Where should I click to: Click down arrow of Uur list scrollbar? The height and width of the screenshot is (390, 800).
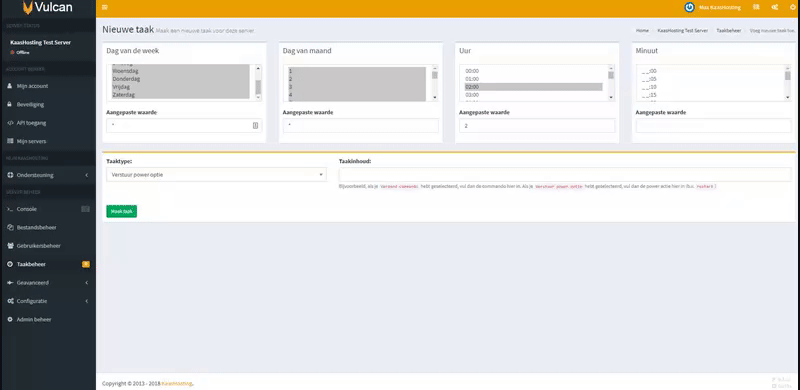click(x=611, y=98)
